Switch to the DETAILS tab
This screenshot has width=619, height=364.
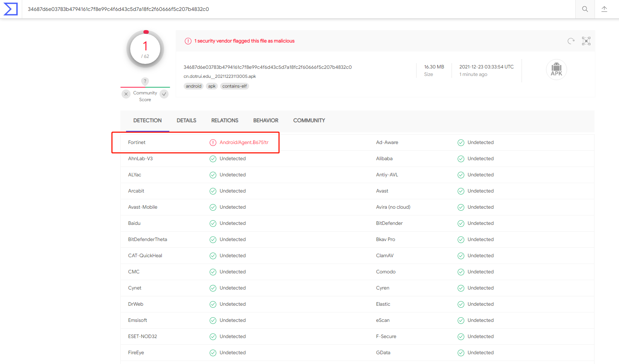(x=186, y=121)
